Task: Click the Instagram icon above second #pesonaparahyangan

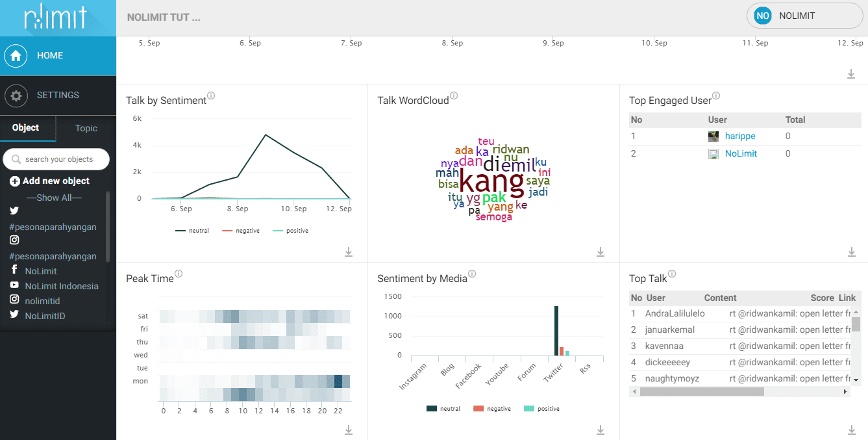Action: 14,240
